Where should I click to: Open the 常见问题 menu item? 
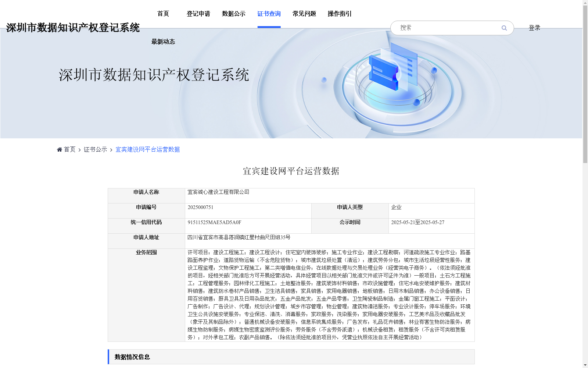304,14
